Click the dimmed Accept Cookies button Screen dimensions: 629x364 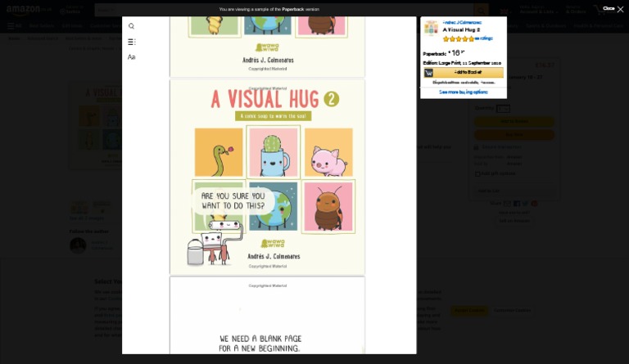point(469,310)
